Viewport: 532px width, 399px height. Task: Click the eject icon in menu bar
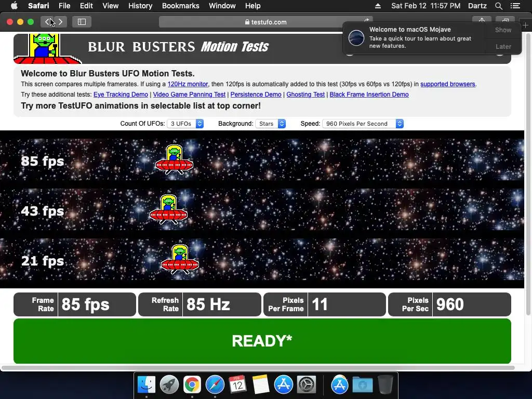[x=378, y=6]
